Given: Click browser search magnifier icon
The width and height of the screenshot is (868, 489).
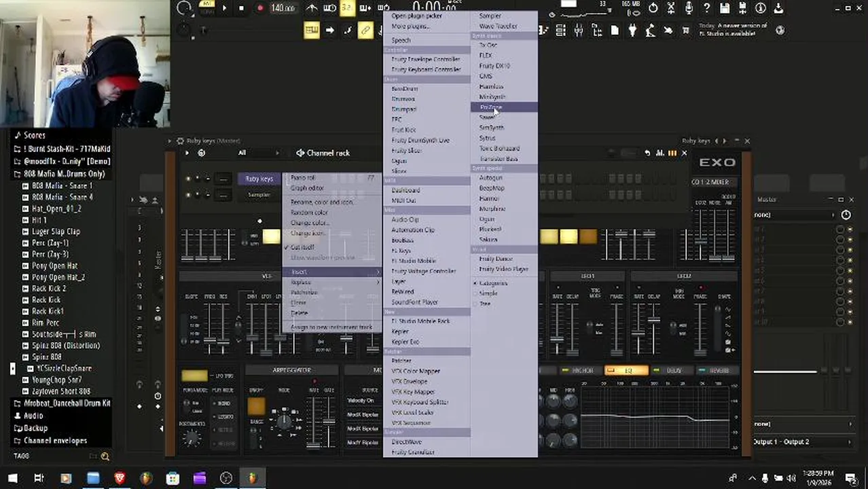Looking at the screenshot, I should [x=105, y=456].
